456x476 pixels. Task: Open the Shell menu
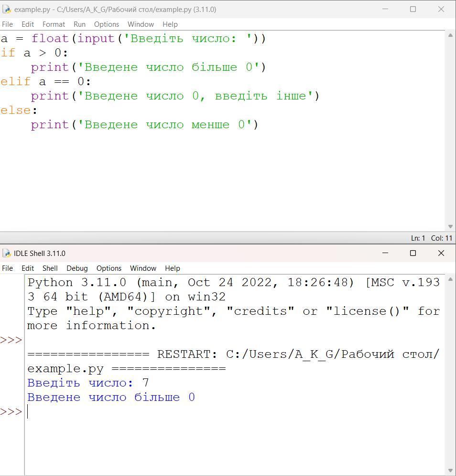(50, 268)
